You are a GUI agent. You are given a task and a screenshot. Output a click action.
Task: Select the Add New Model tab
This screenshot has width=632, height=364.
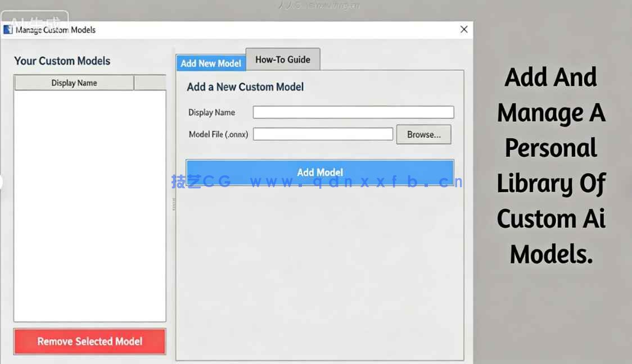[210, 63]
